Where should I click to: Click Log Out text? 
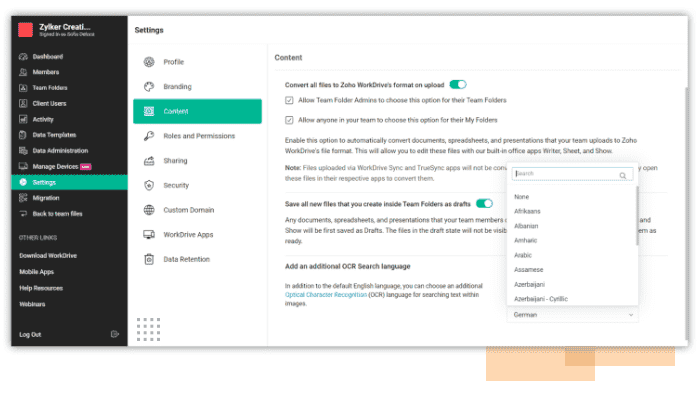pyautogui.click(x=30, y=334)
